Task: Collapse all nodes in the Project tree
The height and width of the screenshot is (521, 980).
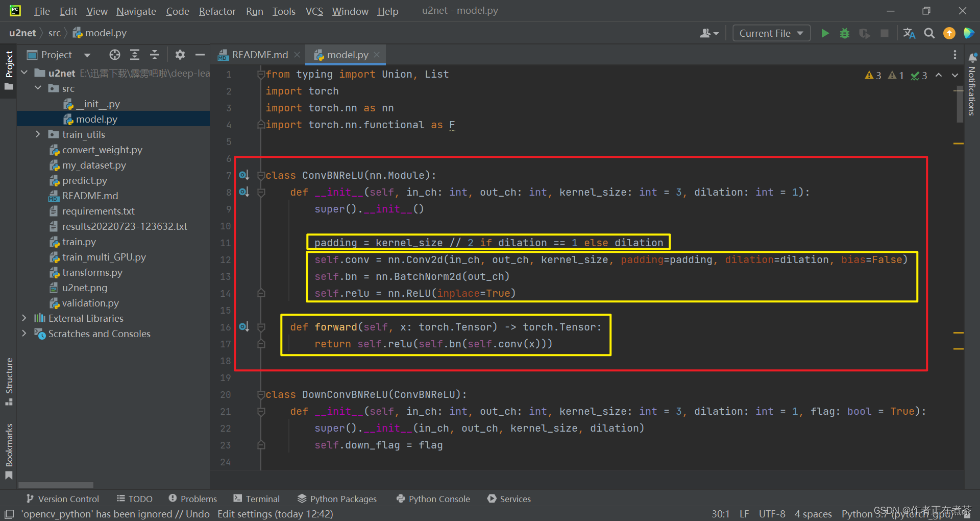Action: [155, 55]
